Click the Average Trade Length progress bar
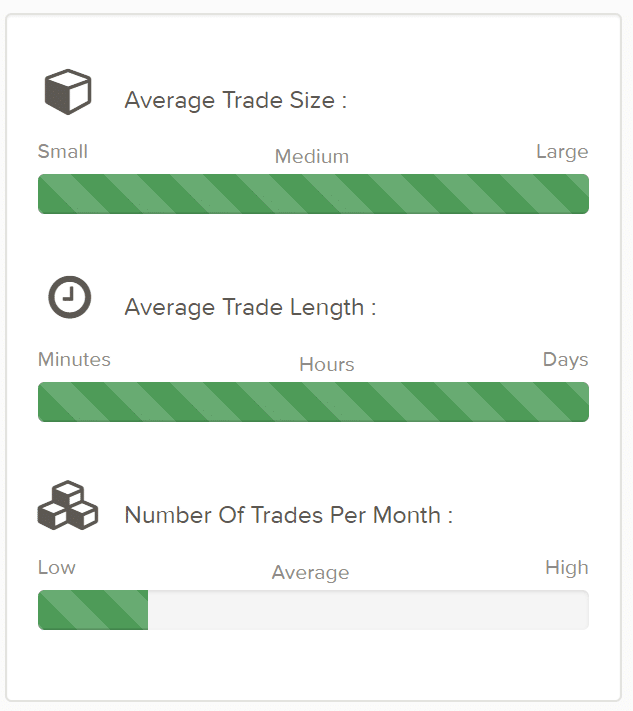This screenshot has height=711, width=633. (313, 402)
